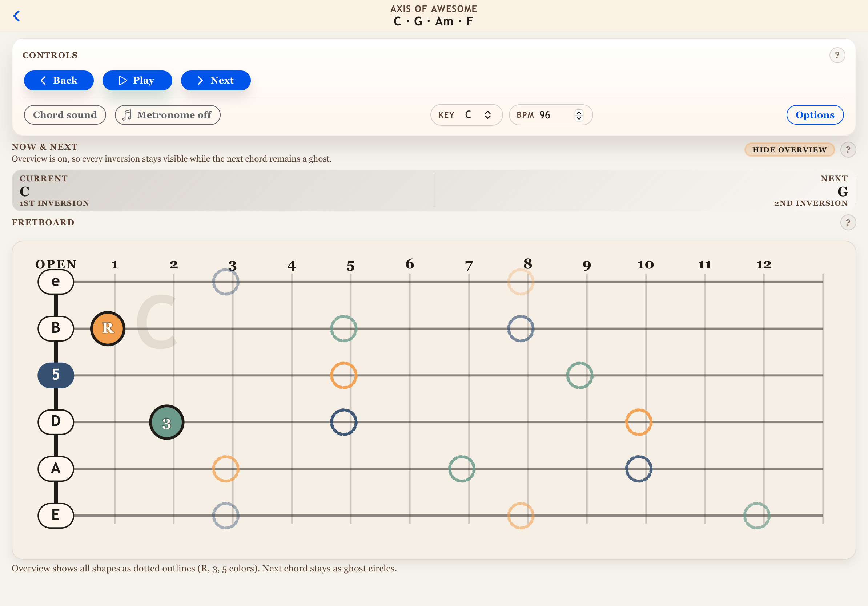Click the metronome music note icon
868x606 pixels.
coord(128,114)
